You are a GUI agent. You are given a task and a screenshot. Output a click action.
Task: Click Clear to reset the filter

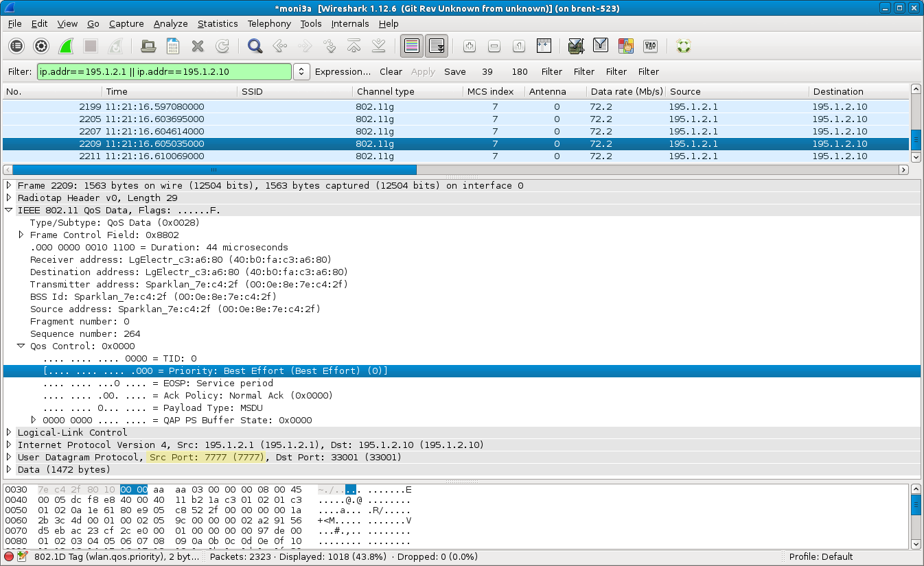coord(391,71)
